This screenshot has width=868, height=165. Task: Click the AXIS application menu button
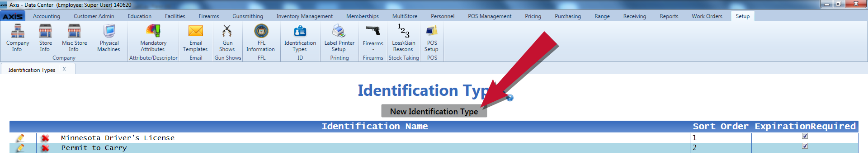coord(13,16)
